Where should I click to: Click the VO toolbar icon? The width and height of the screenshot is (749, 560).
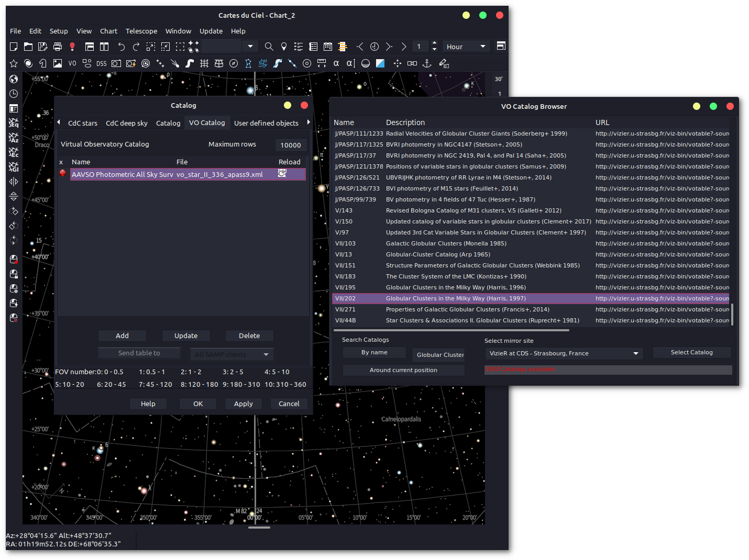pyautogui.click(x=72, y=63)
